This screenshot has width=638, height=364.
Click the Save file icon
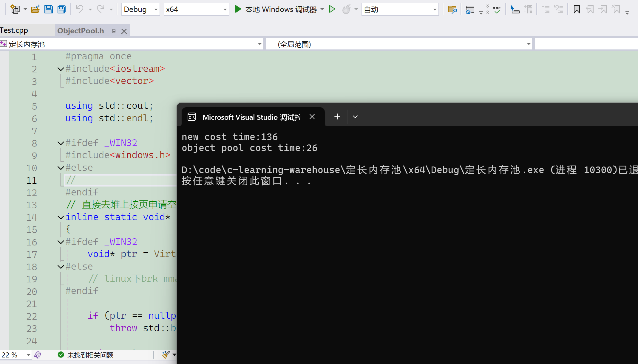[x=48, y=10]
